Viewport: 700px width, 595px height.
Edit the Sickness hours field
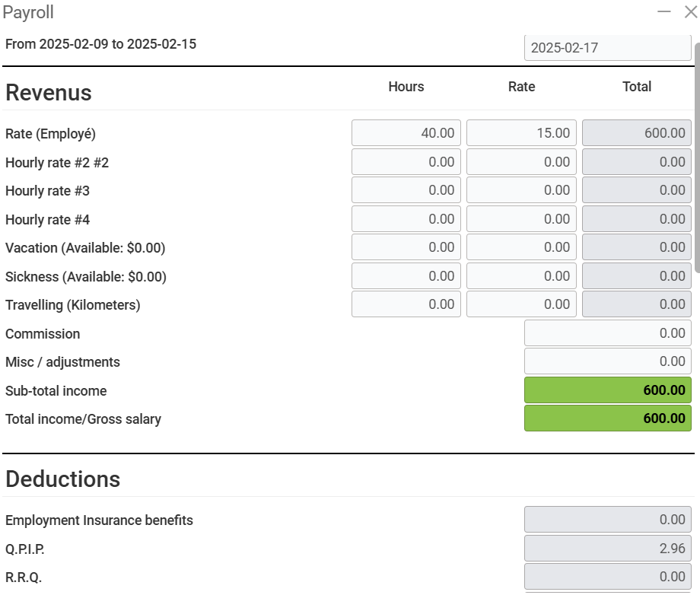(x=406, y=276)
